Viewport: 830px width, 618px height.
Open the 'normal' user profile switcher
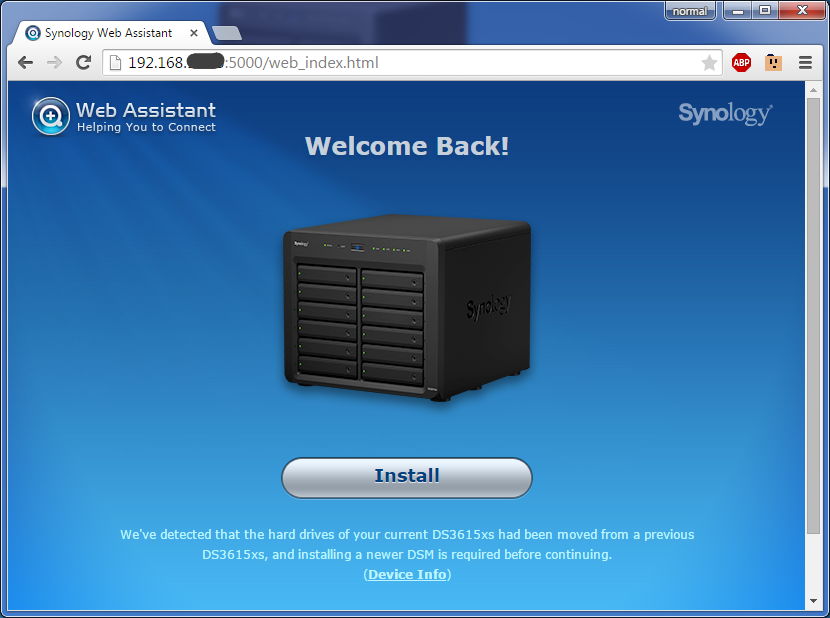[x=689, y=11]
